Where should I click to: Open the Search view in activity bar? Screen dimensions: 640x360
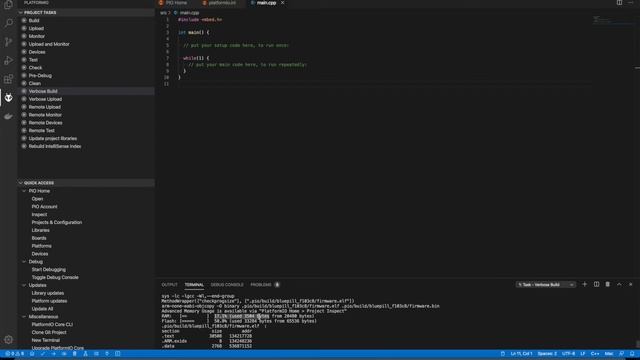coord(8,23)
